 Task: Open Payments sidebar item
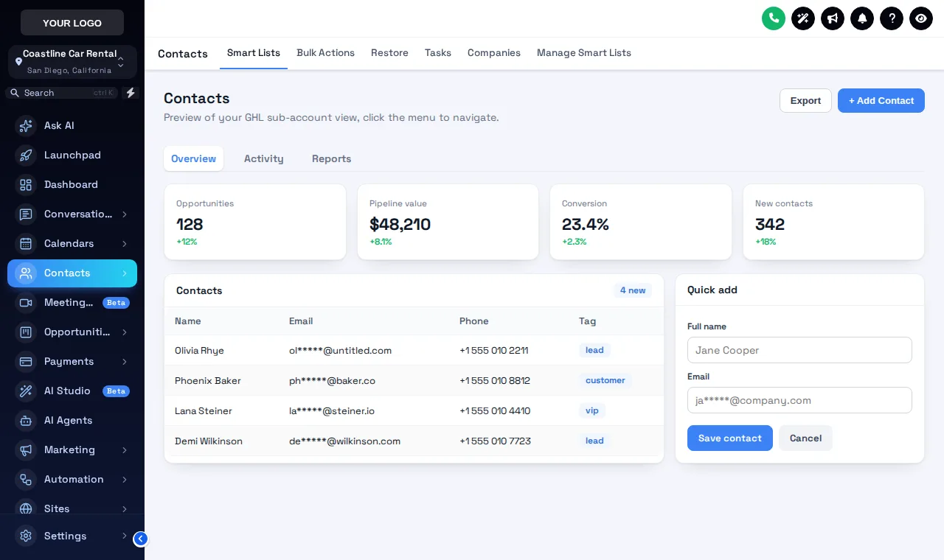tap(72, 361)
